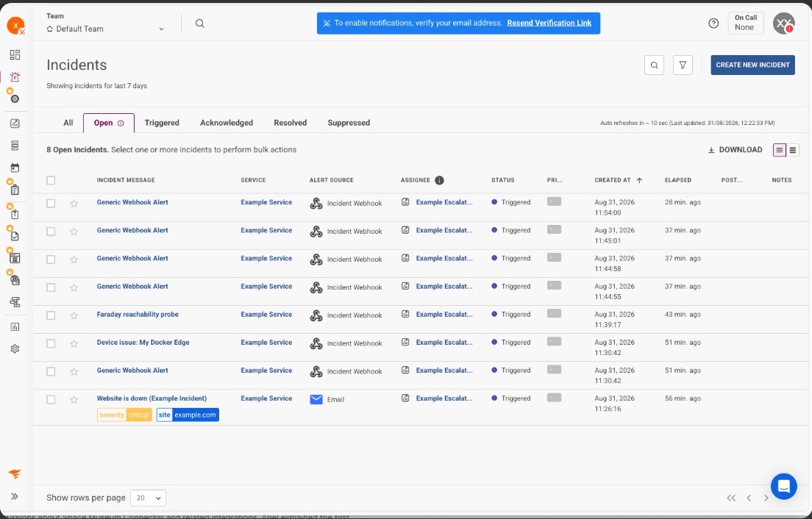Open the workflow signpost icon in sidebar
The image size is (812, 519).
(x=15, y=302)
